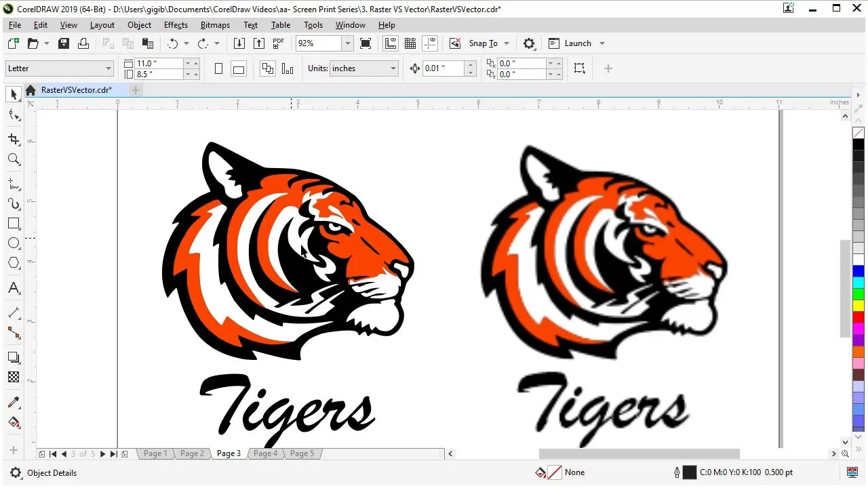Open the Options gear in standard toolbar
Viewport: 868px width, 488px height.
click(x=529, y=43)
